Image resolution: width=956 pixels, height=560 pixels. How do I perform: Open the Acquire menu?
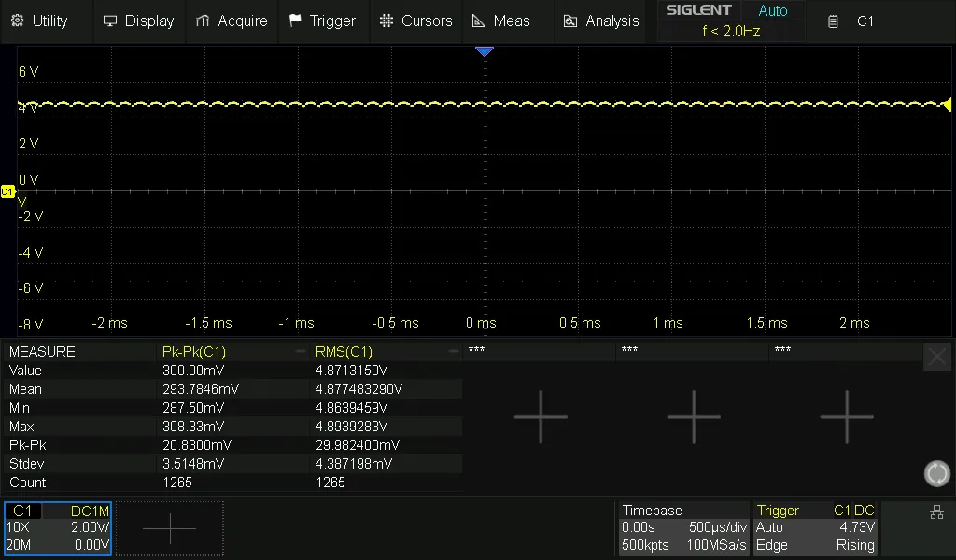click(x=232, y=21)
